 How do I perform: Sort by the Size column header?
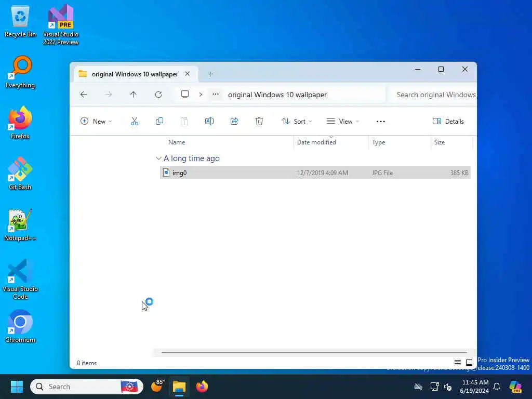pyautogui.click(x=440, y=142)
